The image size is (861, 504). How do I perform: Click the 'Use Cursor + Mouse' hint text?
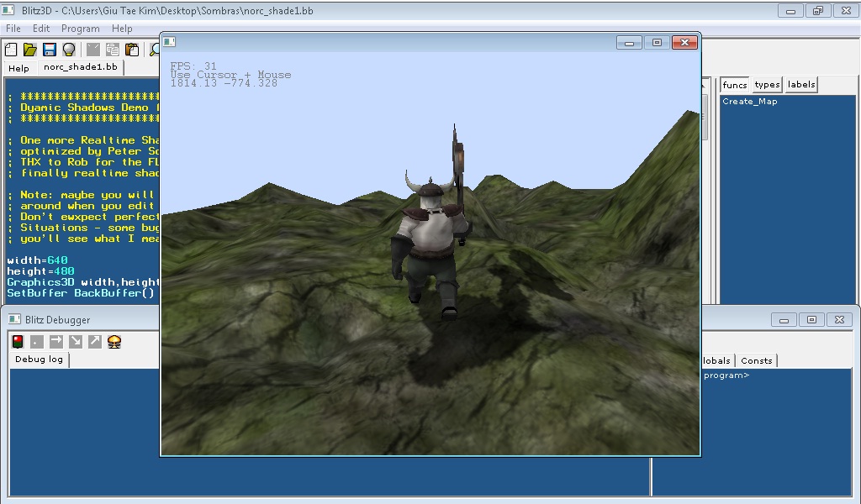point(230,75)
